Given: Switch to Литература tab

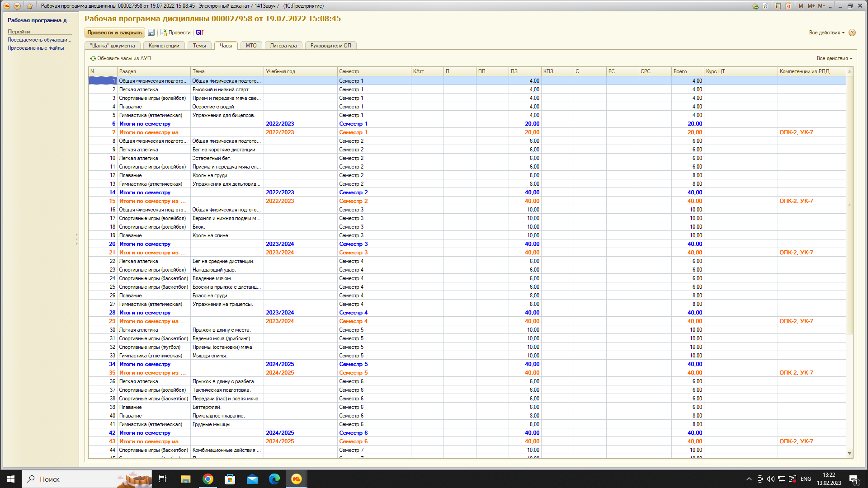Looking at the screenshot, I should 283,46.
